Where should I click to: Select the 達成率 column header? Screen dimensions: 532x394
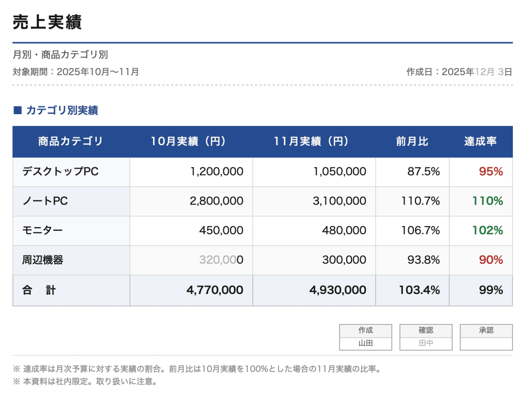480,141
